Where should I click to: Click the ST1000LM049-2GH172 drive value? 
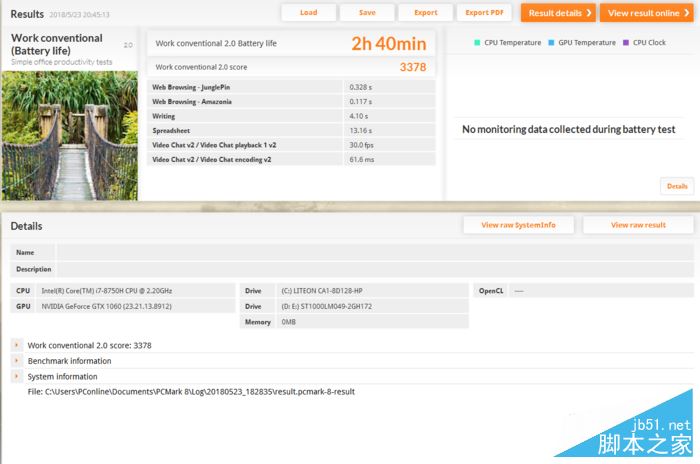326,306
